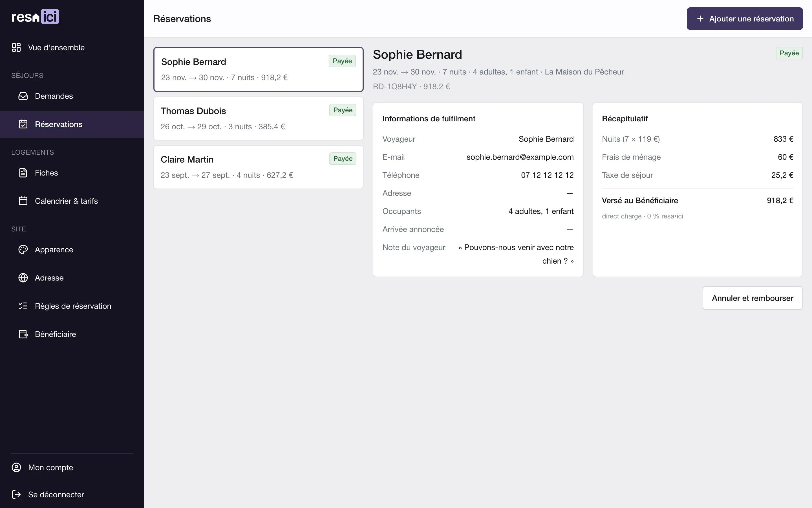Click reference RD-1Q8H4Y · 918,2 €
812x508 pixels.
[411, 87]
